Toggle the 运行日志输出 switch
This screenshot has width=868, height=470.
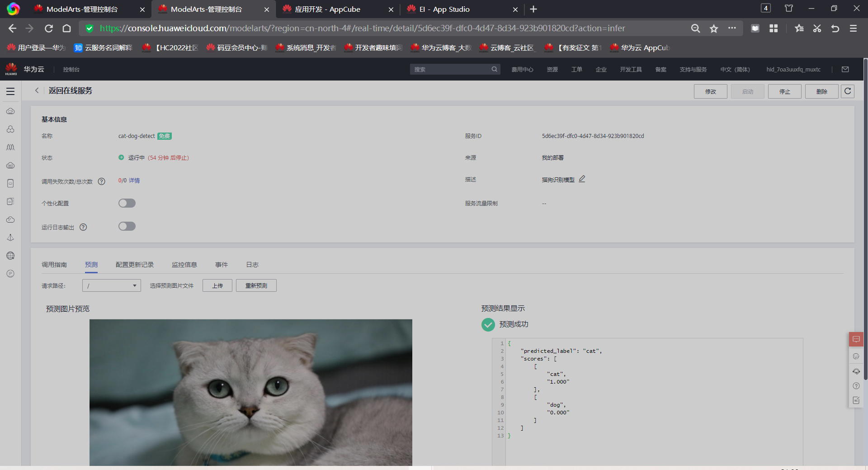click(127, 226)
